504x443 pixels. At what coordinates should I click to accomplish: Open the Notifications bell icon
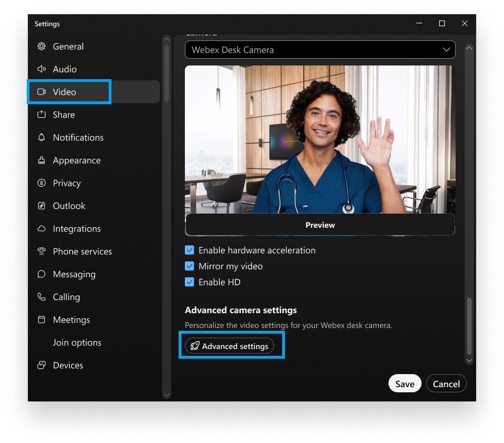point(41,137)
